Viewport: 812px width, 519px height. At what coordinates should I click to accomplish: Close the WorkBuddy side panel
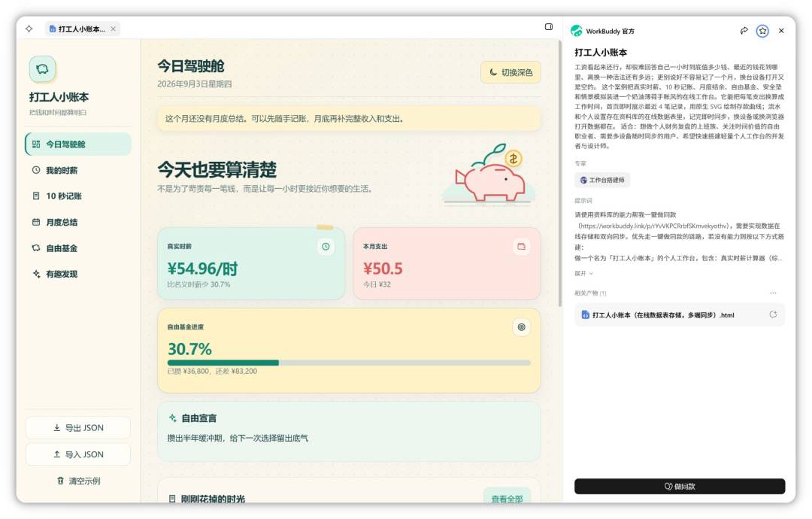781,31
